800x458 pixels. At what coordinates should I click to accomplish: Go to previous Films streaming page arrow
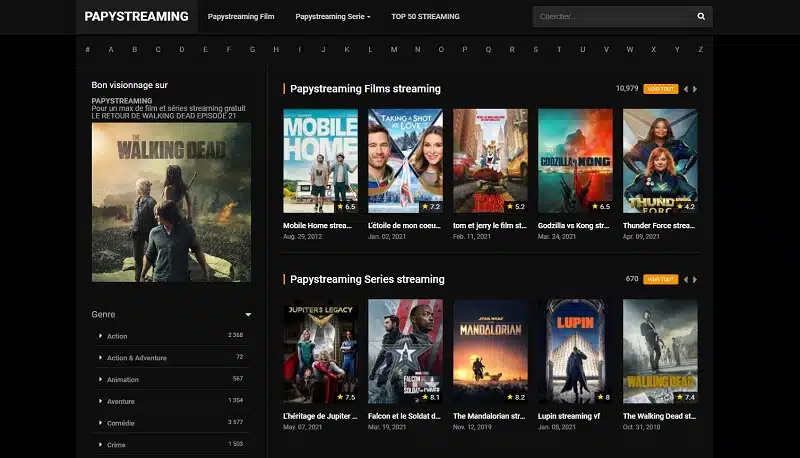(x=686, y=89)
